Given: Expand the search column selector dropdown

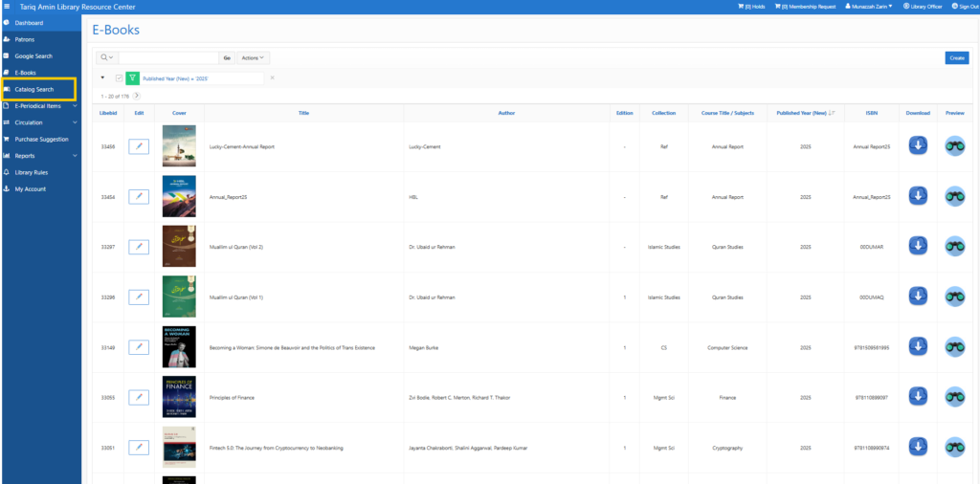Looking at the screenshot, I should tap(107, 58).
